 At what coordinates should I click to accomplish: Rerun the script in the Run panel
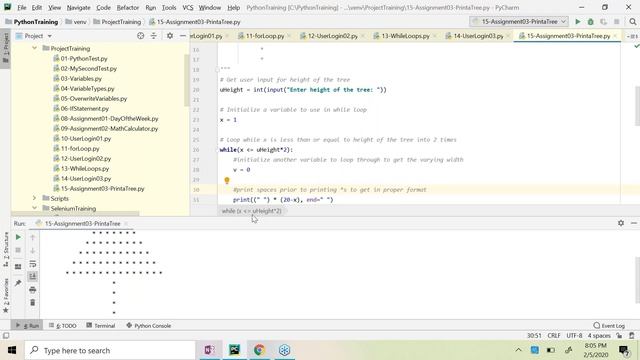(x=18, y=237)
